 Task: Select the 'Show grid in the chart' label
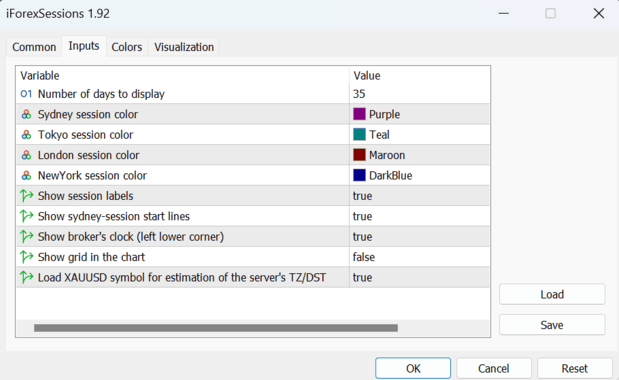[x=91, y=257]
